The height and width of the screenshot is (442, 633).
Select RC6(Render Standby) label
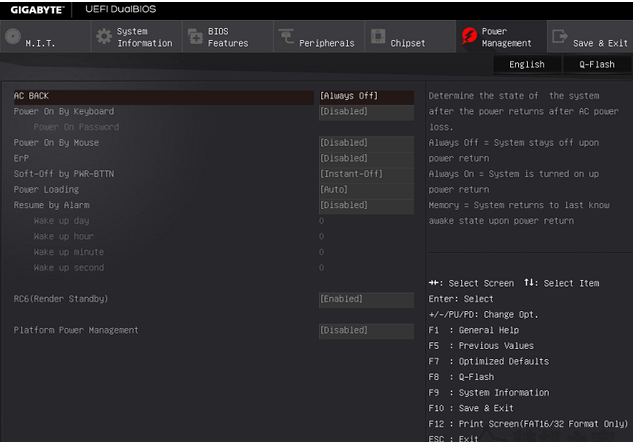[61, 299]
